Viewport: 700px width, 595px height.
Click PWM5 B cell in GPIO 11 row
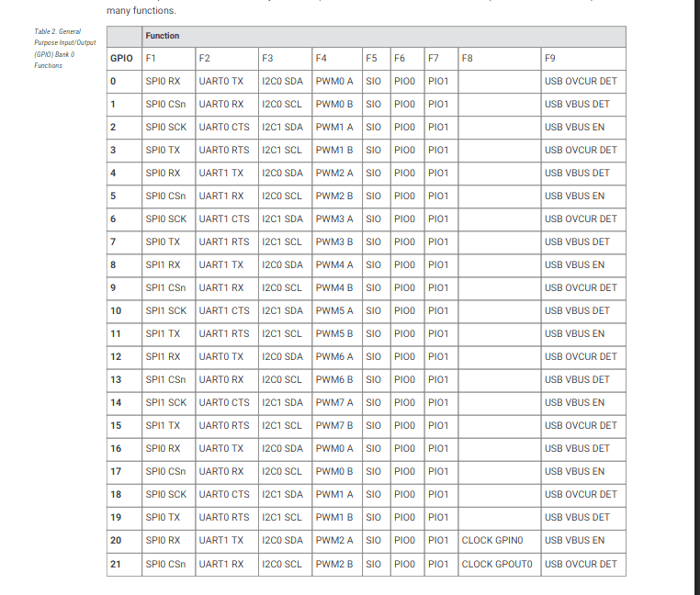334,333
